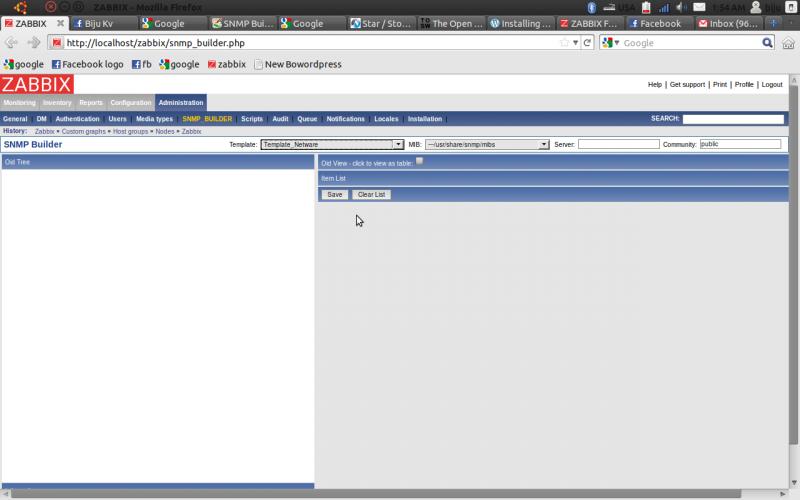Open Custom graphs from History breadcrumb
The width and height of the screenshot is (800, 500).
coord(84,132)
